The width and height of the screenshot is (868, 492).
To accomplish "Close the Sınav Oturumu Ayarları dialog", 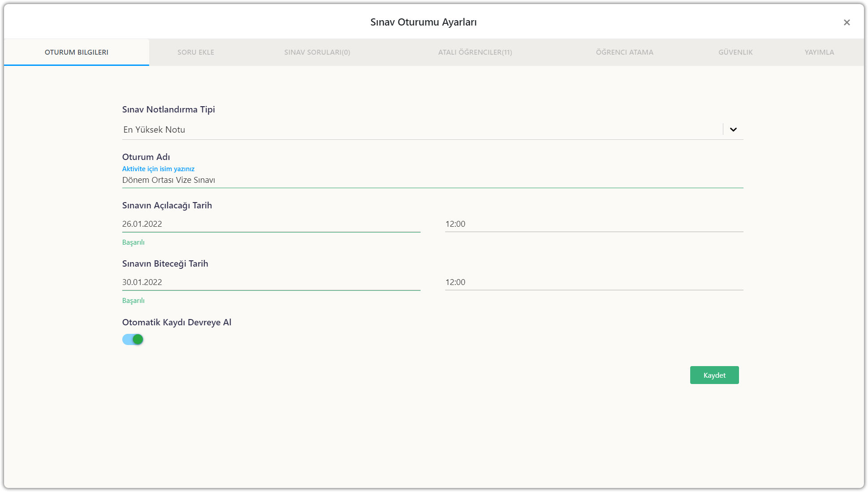I will (847, 22).
